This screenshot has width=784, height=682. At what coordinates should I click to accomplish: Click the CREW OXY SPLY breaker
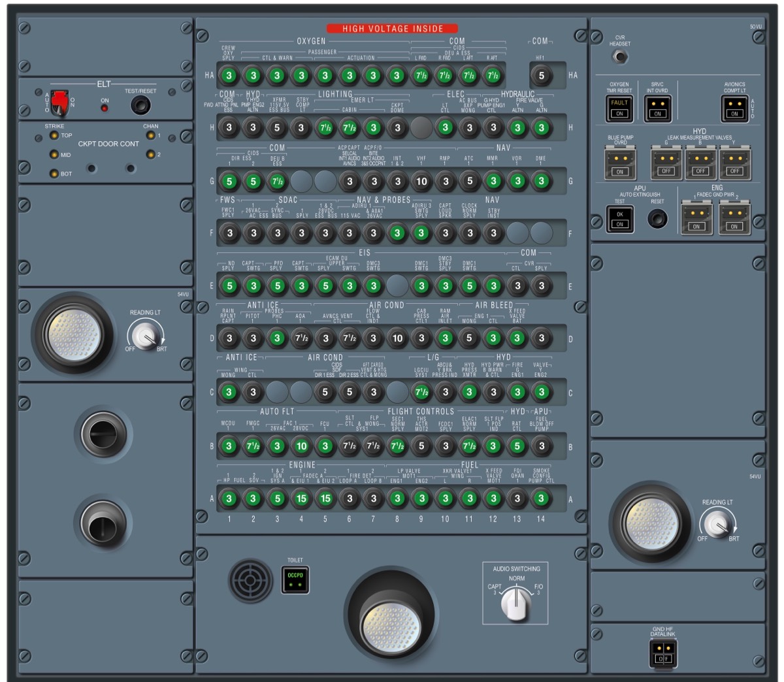(229, 75)
